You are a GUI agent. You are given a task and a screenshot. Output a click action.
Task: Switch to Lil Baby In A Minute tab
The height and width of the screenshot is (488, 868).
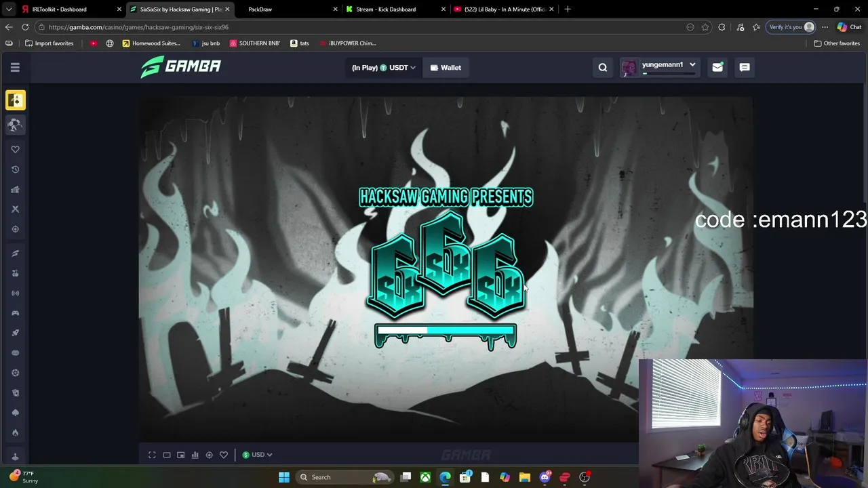(502, 9)
